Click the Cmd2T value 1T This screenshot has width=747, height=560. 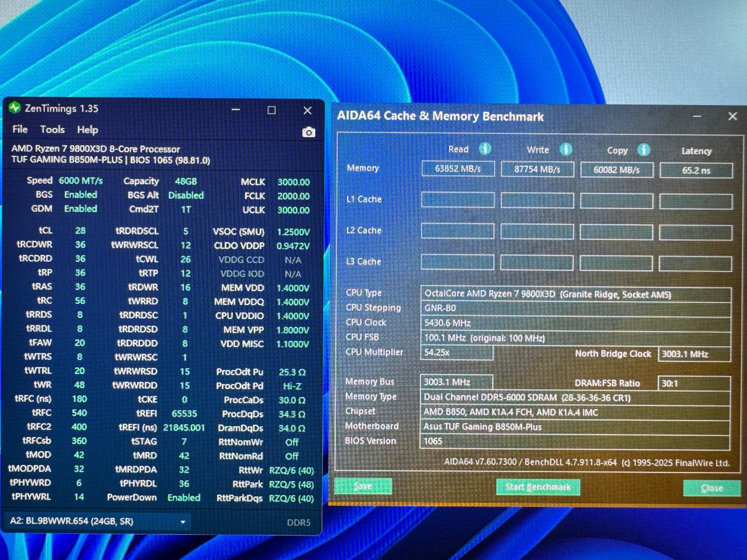point(186,209)
